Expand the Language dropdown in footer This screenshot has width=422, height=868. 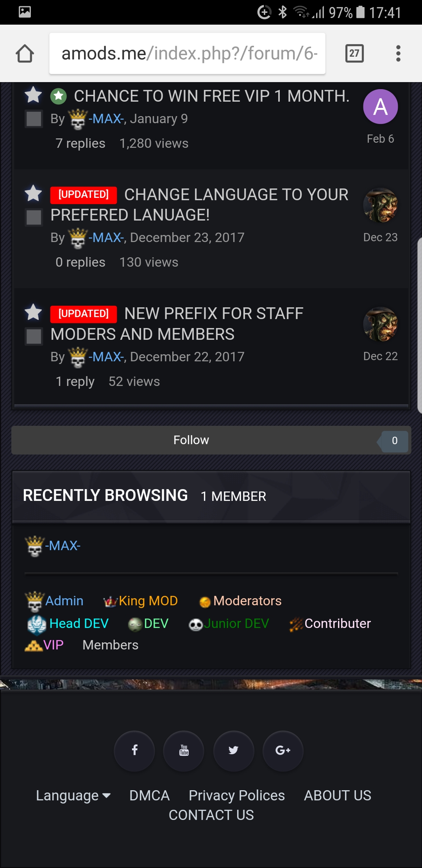[x=73, y=796]
